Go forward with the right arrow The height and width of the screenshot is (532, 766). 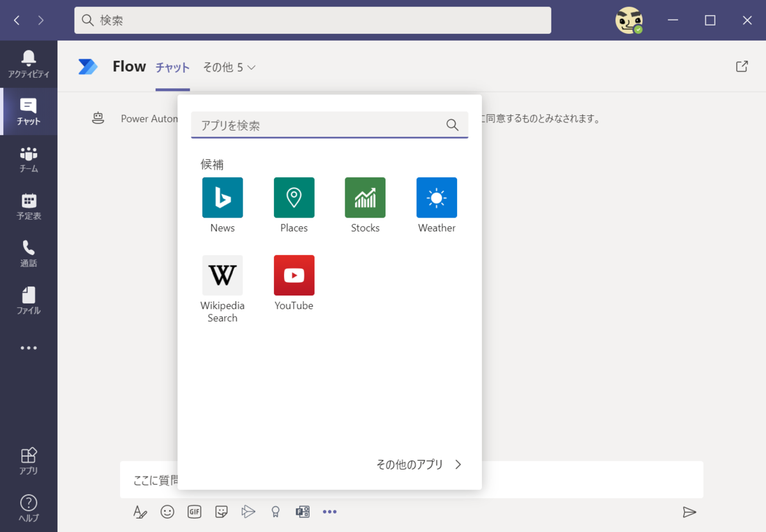41,20
